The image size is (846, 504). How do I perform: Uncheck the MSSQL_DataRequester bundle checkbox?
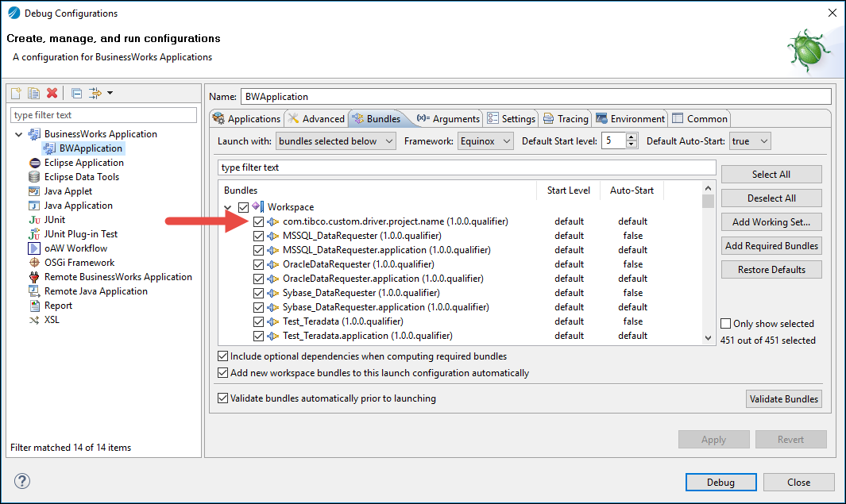[x=258, y=236]
